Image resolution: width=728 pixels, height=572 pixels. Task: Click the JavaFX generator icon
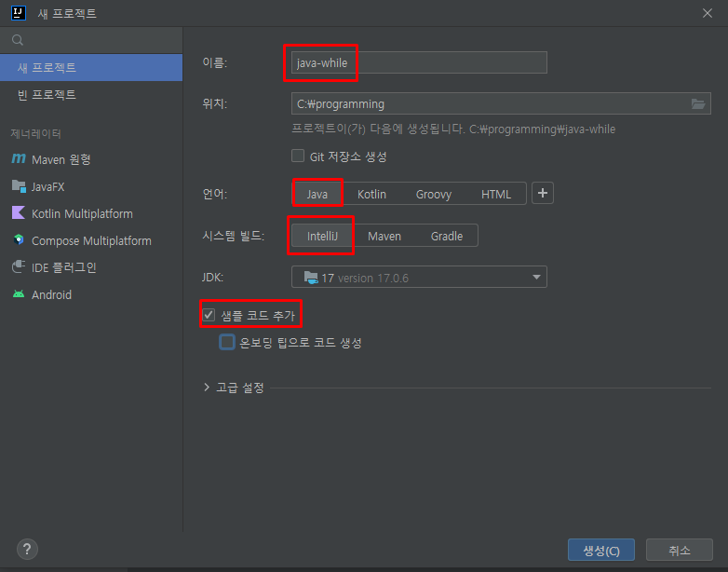[x=19, y=186]
